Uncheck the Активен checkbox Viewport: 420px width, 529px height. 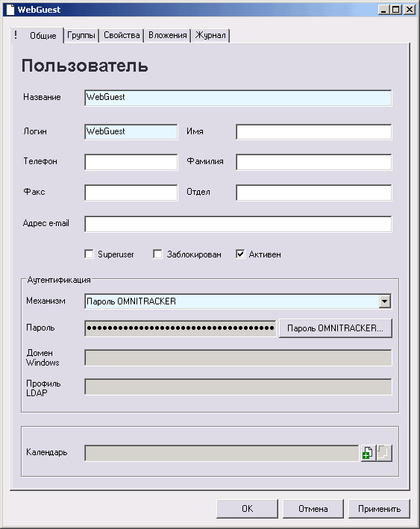click(x=240, y=254)
